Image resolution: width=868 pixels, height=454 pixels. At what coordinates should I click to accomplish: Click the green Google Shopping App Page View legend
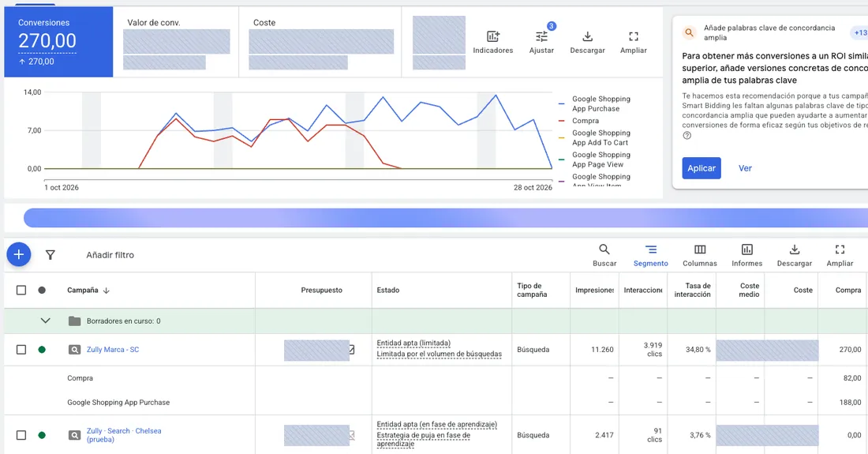tap(595, 159)
